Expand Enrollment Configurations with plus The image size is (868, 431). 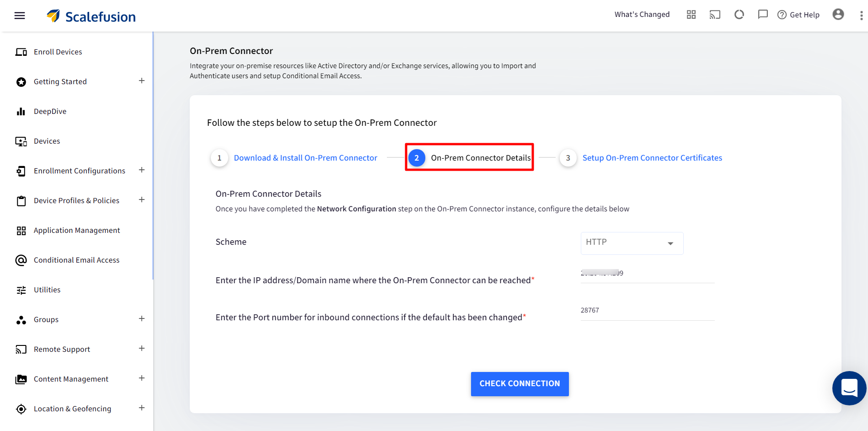142,170
